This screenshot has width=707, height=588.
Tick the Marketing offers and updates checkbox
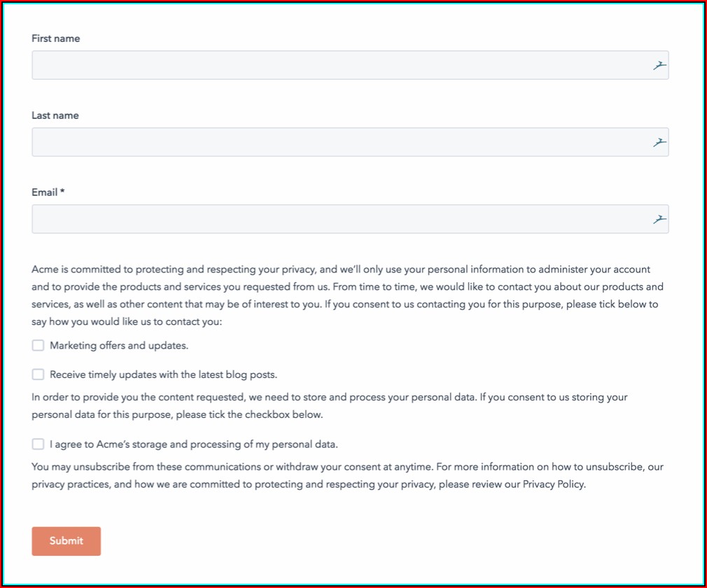(x=38, y=346)
